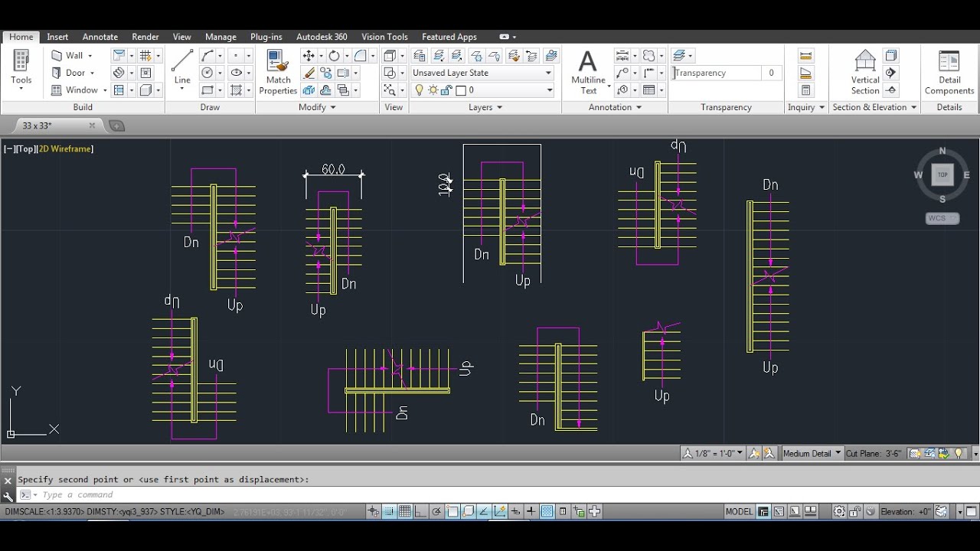Toggle Ortho Mode in status bar
The image size is (980, 551).
[420, 511]
